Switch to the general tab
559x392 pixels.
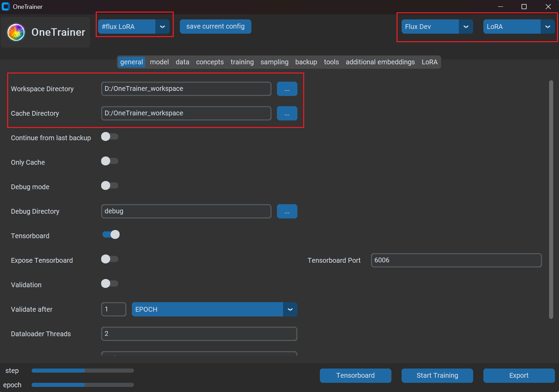131,62
